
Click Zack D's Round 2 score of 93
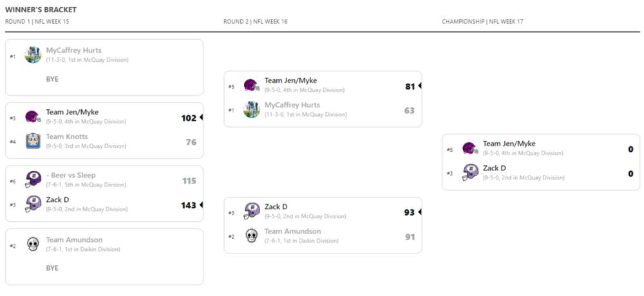click(x=409, y=212)
